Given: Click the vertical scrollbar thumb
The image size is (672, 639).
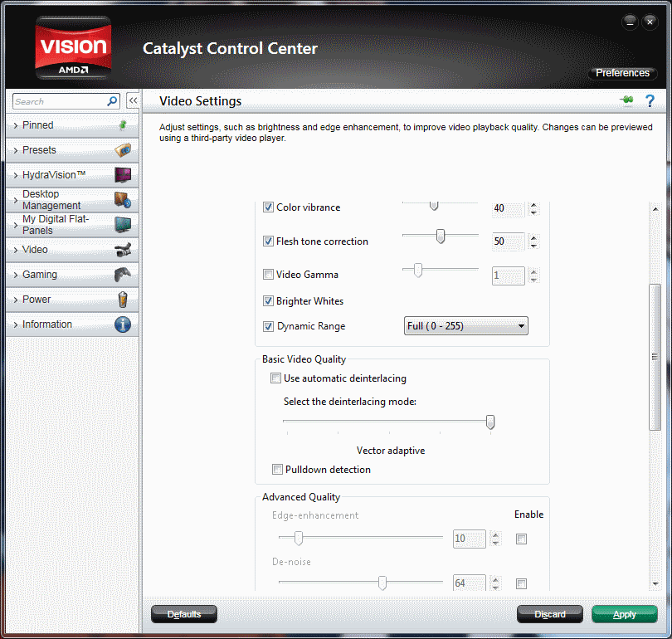Looking at the screenshot, I should tap(655, 357).
